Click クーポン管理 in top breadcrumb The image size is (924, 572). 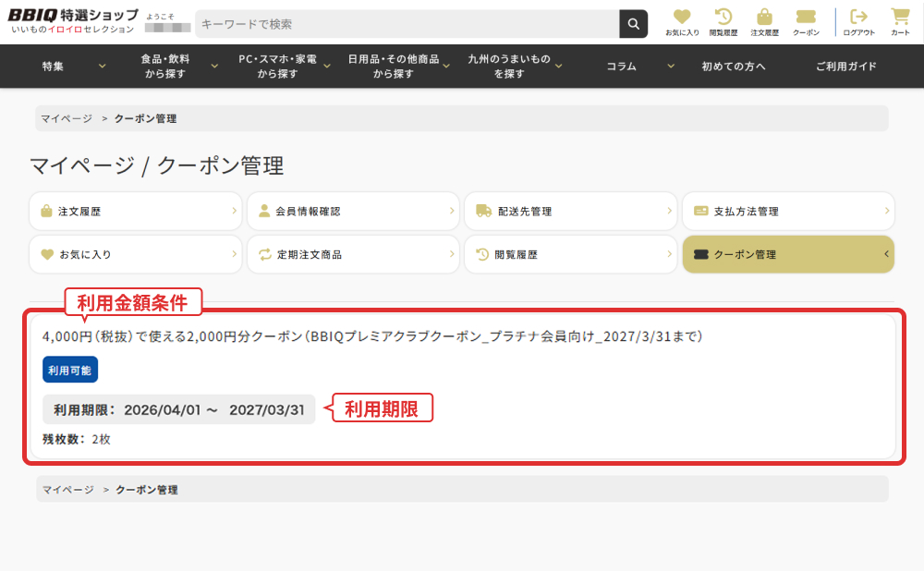[146, 118]
